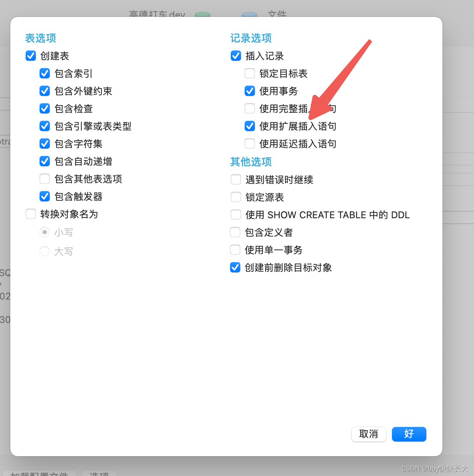This screenshot has height=476, width=474.
Task: Enable 使用单一事务 checkbox
Action: pyautogui.click(x=235, y=250)
